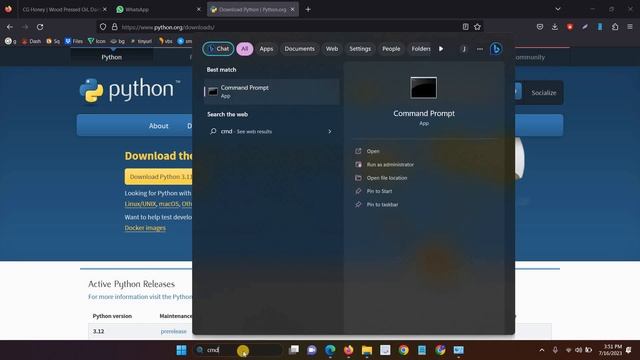Viewport: 640px width, 360px height.
Task: Reload the python.org page
Action: (40, 27)
